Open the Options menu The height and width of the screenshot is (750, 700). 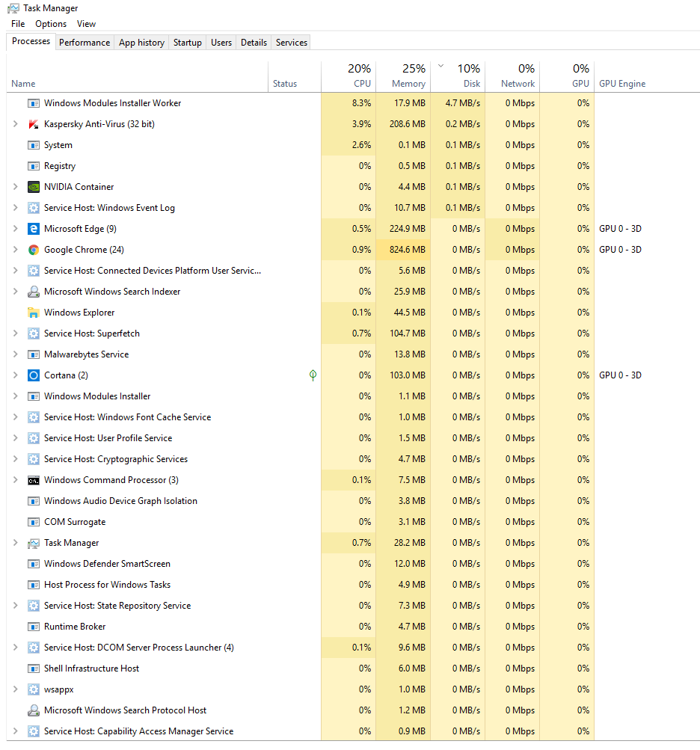51,24
